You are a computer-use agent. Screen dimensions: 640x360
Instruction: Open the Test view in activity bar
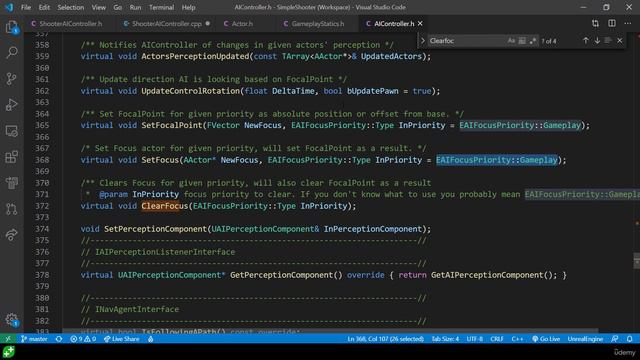point(12,183)
